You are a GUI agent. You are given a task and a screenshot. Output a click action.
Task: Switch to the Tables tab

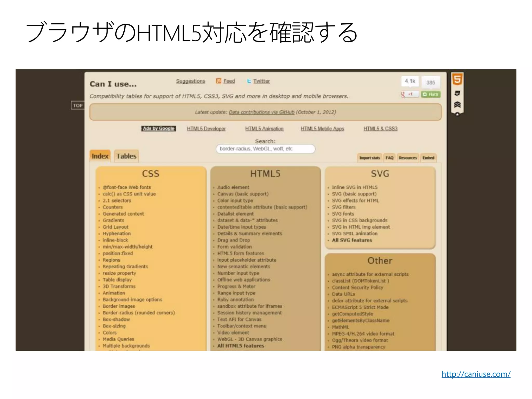(126, 156)
